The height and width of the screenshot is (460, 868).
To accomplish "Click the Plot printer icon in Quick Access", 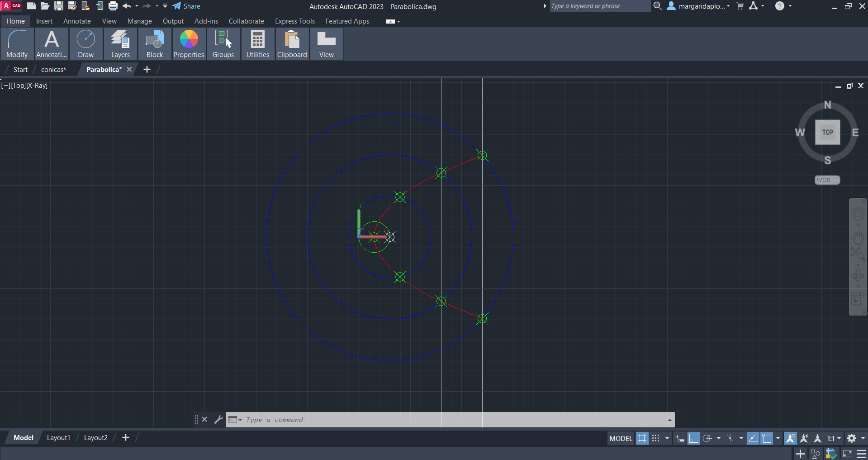I will click(113, 6).
